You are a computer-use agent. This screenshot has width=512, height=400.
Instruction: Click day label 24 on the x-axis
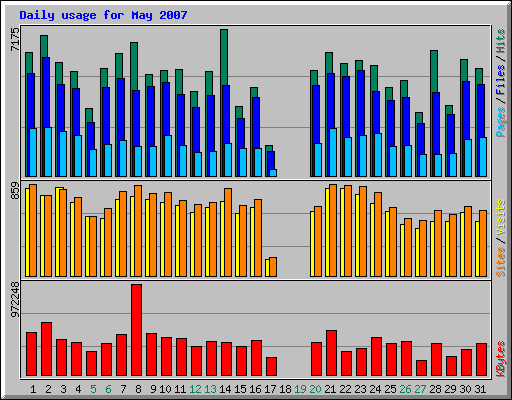(375, 389)
